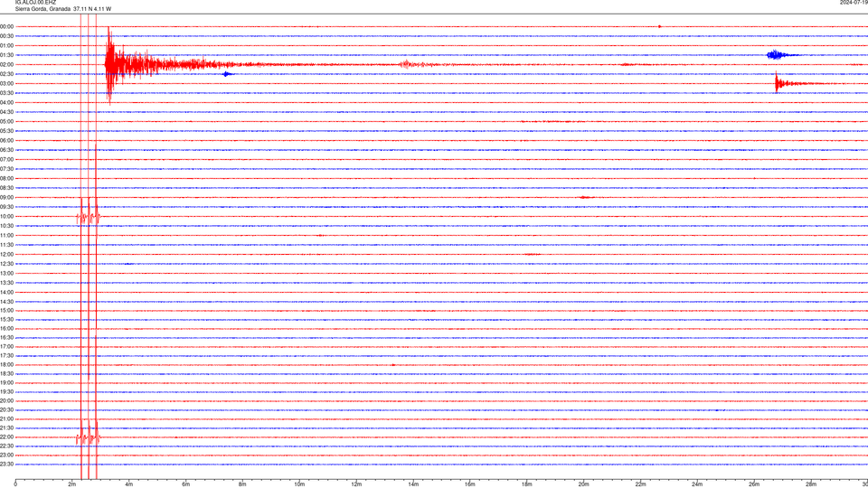Click the 04:30 time label
Screen dimensions: 868x488
pyautogui.click(x=6, y=112)
